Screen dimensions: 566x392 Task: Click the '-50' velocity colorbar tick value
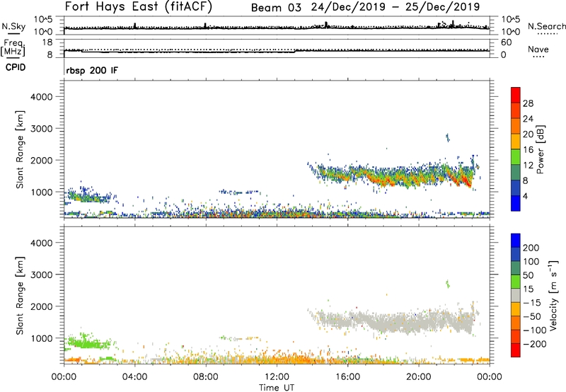click(x=533, y=316)
